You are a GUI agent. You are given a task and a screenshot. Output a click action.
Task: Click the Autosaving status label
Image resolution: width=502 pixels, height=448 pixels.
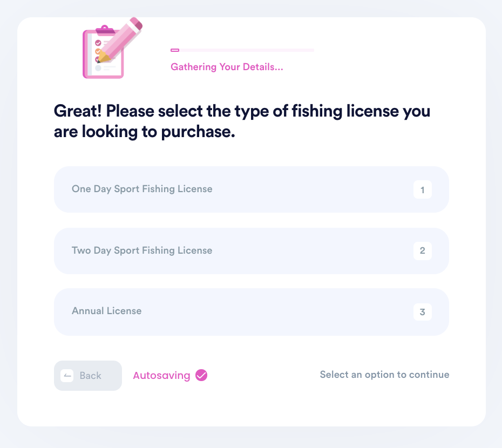[x=161, y=375]
